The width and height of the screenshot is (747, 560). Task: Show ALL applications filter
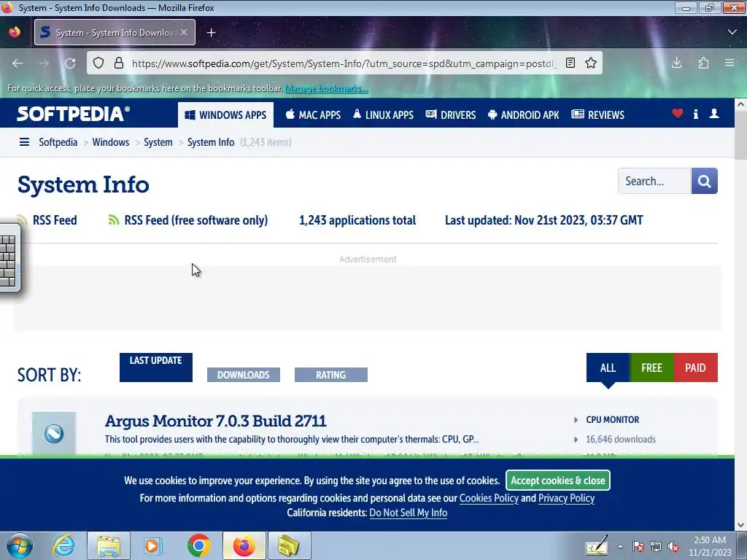[608, 367]
